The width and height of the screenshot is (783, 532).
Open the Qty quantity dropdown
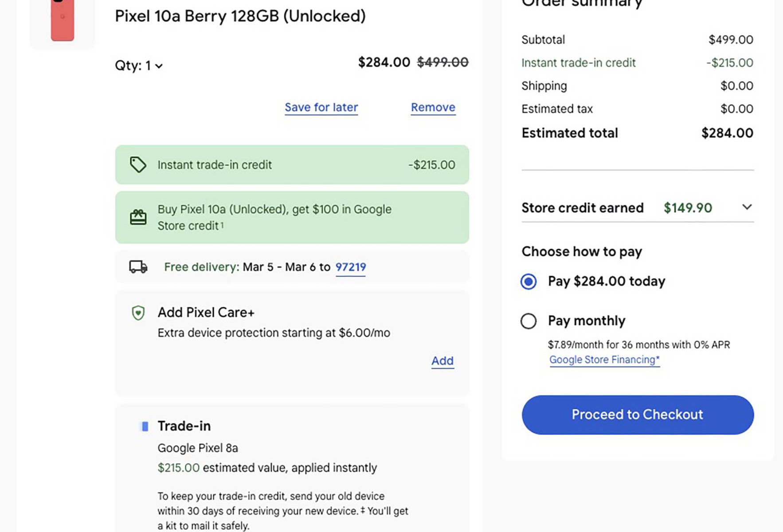click(x=139, y=66)
